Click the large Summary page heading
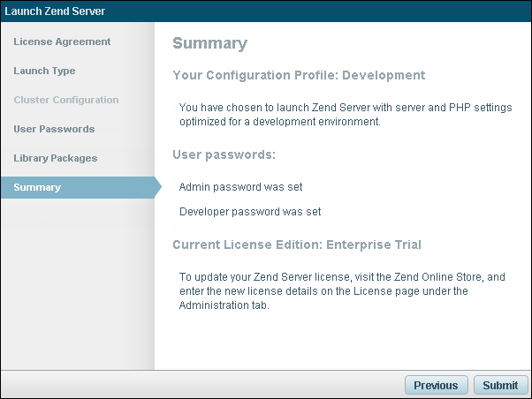Image resolution: width=532 pixels, height=399 pixels. 209,43
